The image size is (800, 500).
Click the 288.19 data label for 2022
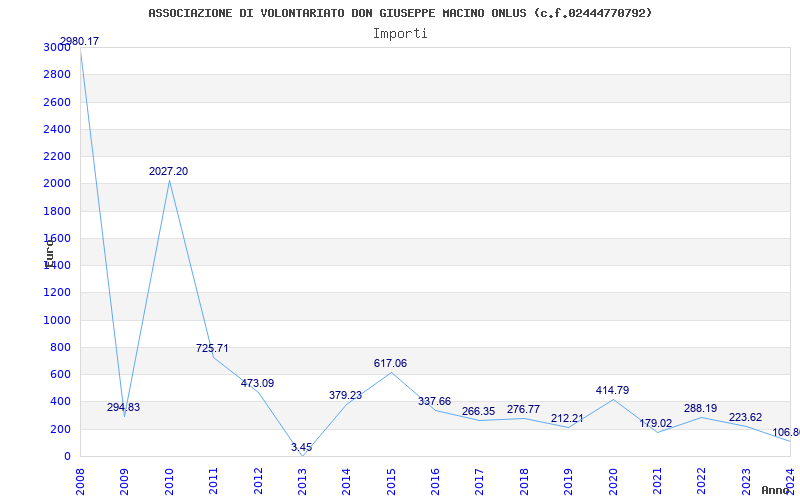(x=700, y=408)
